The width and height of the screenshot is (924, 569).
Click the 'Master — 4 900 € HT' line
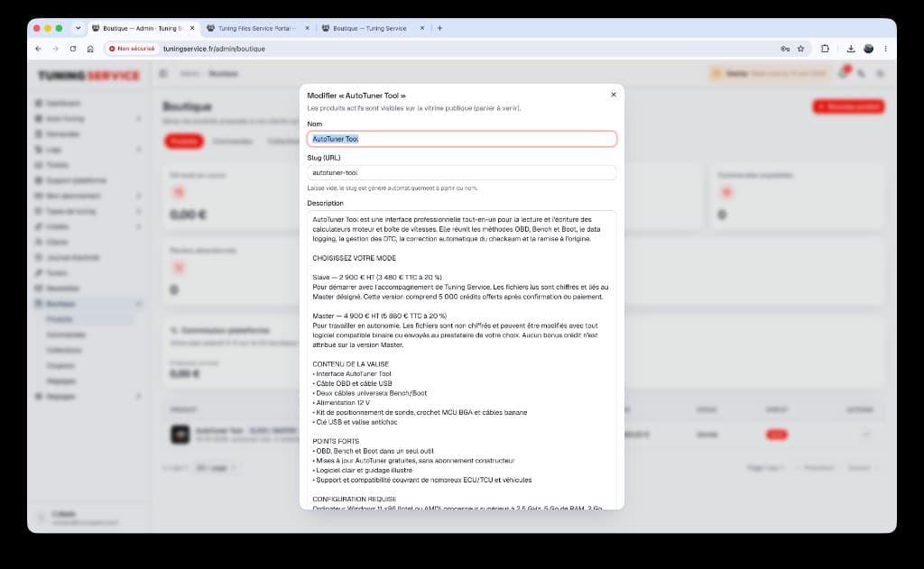(x=380, y=316)
